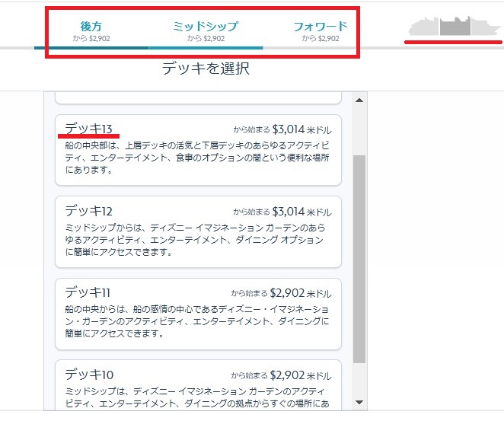
Task: Choose the デッキ10 card
Action: coord(198,385)
